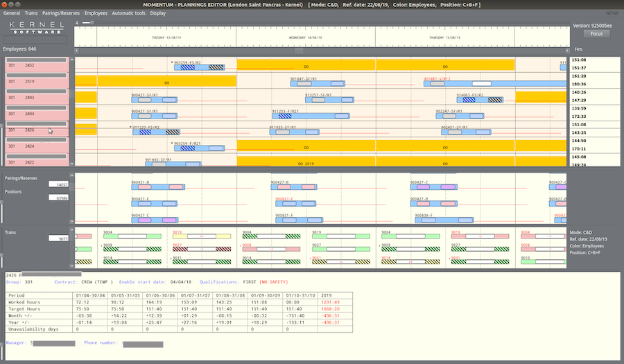Viewport: 624px width, 364px height.
Task: Click the trains panel scroll-up arrow
Action: coord(72,230)
